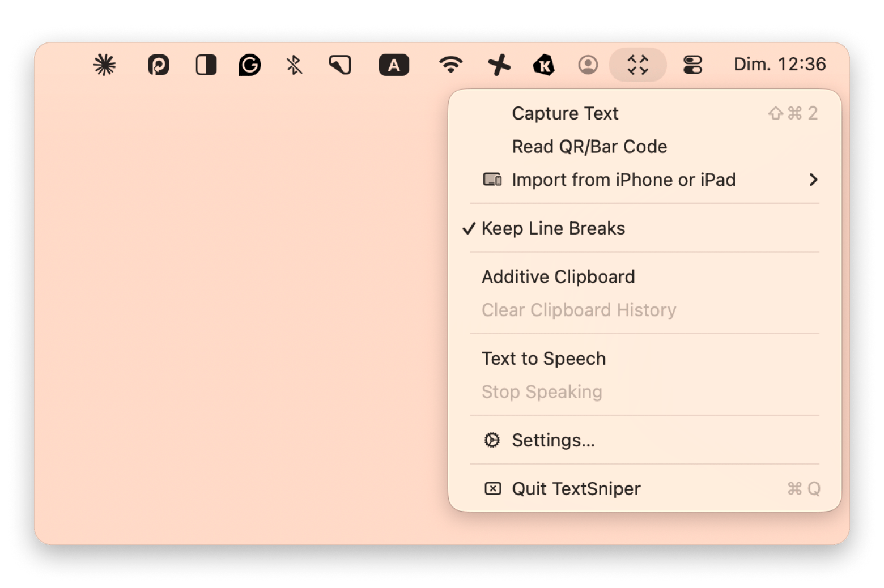Screen dimensions: 884x588
Task: Turn on Text to Speech
Action: [645, 359]
